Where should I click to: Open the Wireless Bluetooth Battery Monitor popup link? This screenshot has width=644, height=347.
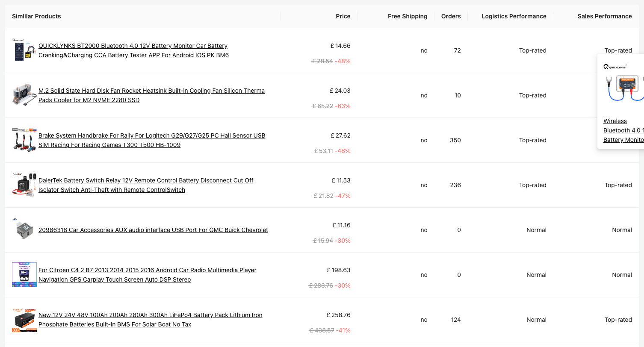point(623,130)
